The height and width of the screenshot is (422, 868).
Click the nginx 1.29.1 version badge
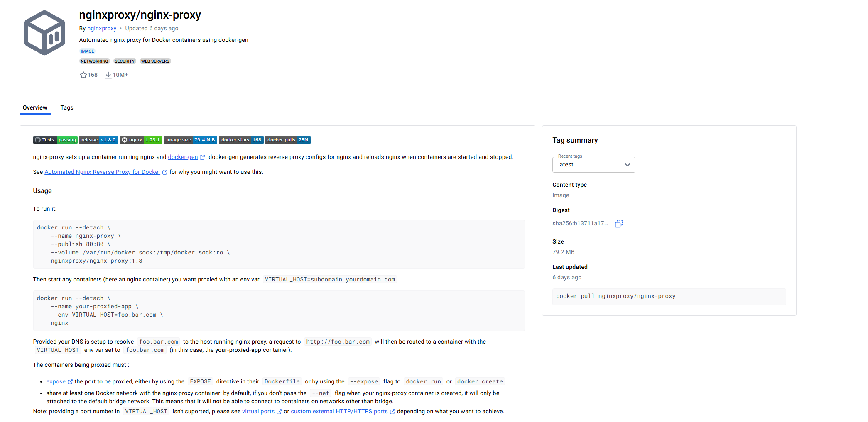[x=141, y=140]
